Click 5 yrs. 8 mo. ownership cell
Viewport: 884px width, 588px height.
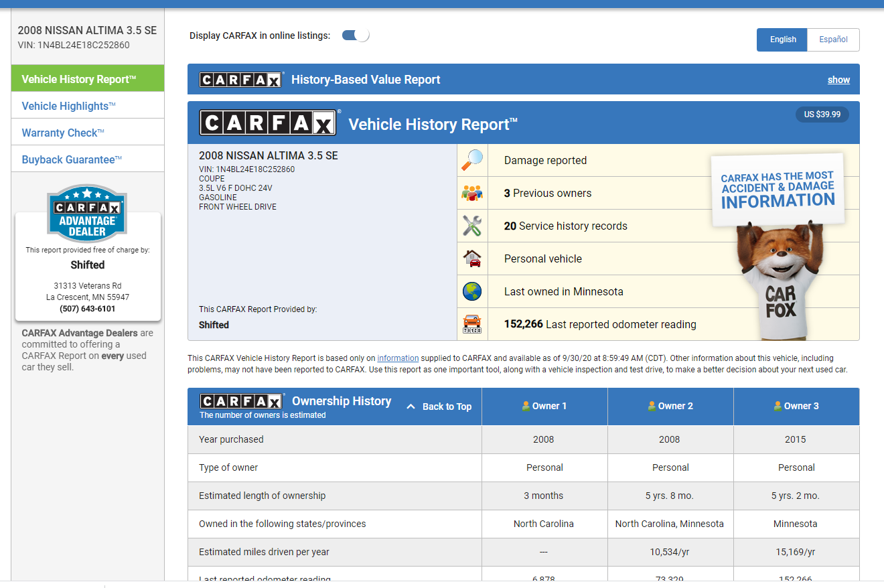pos(670,496)
